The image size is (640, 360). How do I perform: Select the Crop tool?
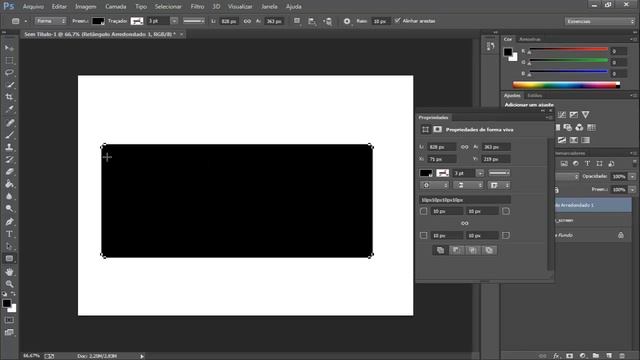tap(9, 97)
